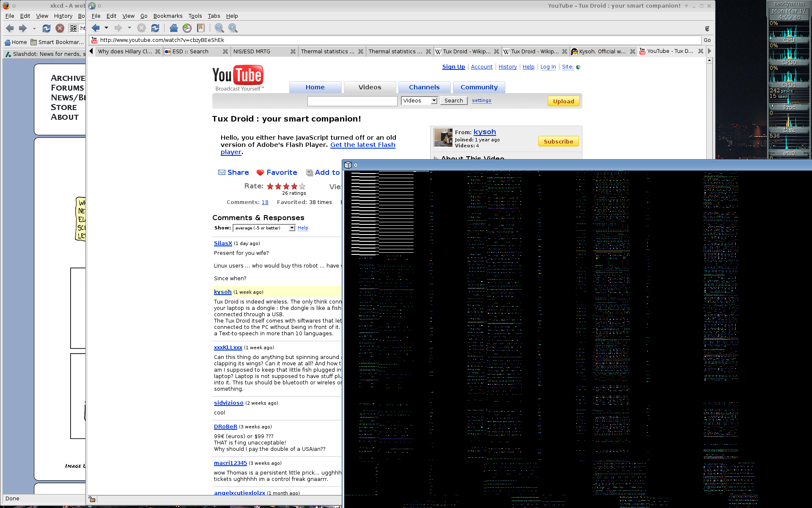Open the Bookmarks menu in YouTube browser
812x508 pixels.
click(x=168, y=16)
